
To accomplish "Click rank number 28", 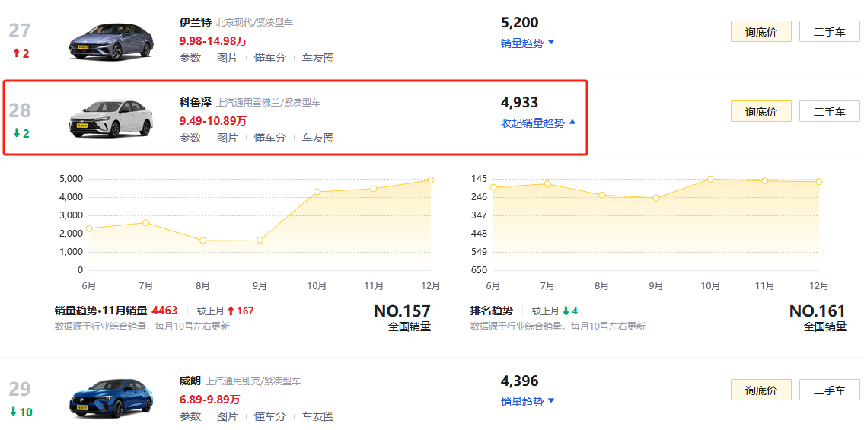I will [x=19, y=110].
